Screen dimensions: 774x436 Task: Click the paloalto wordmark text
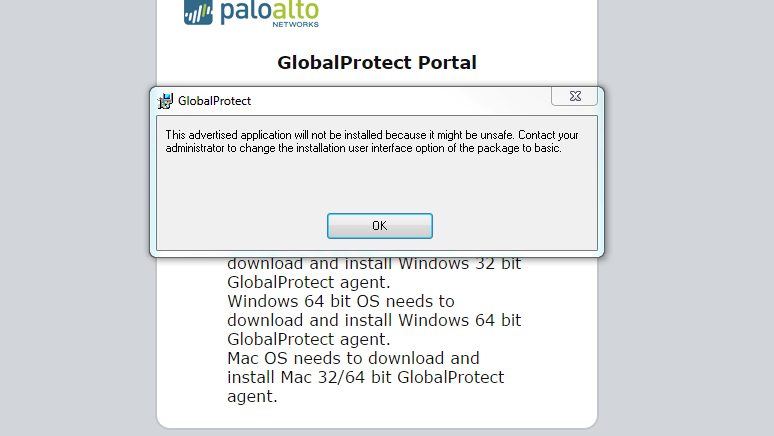pos(268,11)
